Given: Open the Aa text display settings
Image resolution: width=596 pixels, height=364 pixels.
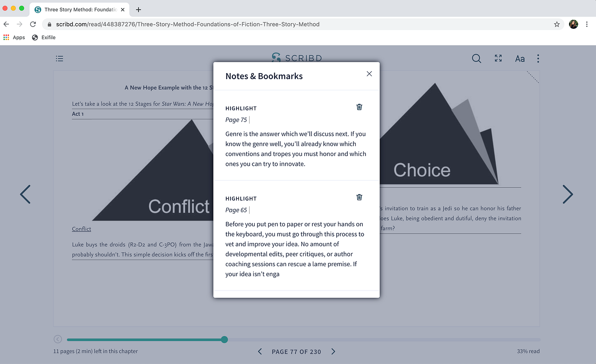Looking at the screenshot, I should point(520,58).
